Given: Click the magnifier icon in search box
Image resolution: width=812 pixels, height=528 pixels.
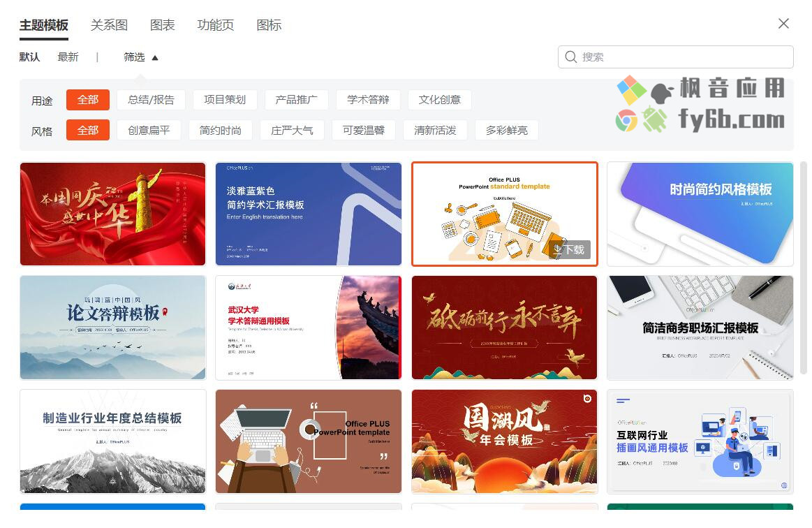Looking at the screenshot, I should coord(570,57).
